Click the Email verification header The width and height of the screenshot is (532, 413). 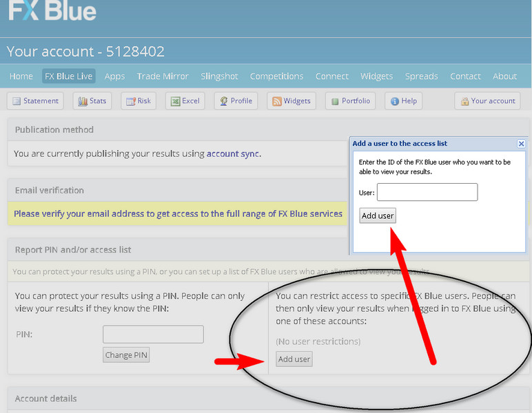[x=50, y=191]
